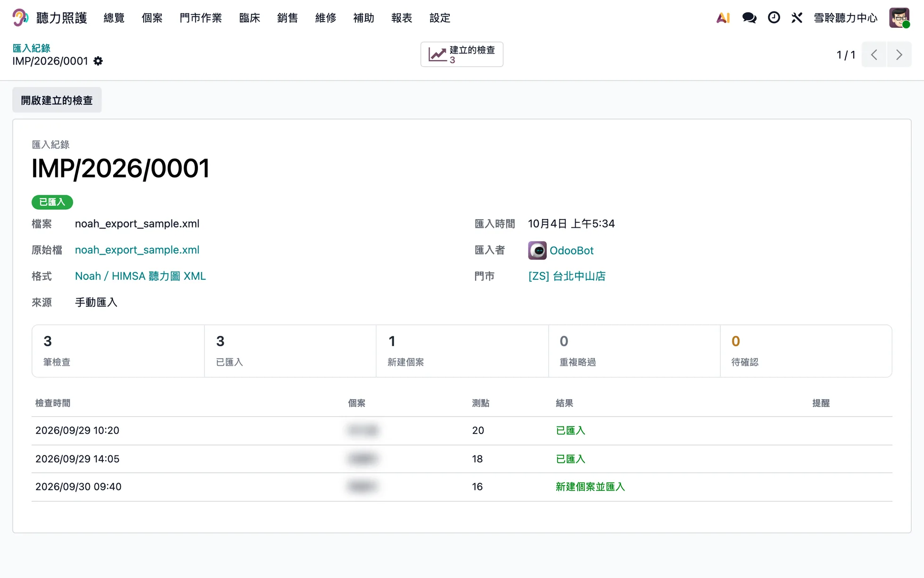Click the 開啟建立的檢查 button
The height and width of the screenshot is (578, 924).
(x=57, y=100)
